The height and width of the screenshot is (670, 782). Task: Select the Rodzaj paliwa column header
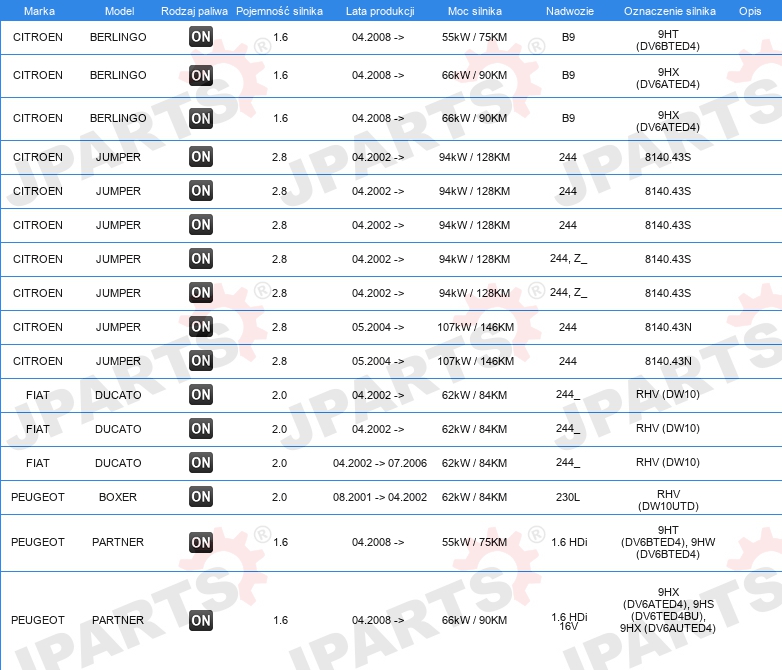click(194, 11)
